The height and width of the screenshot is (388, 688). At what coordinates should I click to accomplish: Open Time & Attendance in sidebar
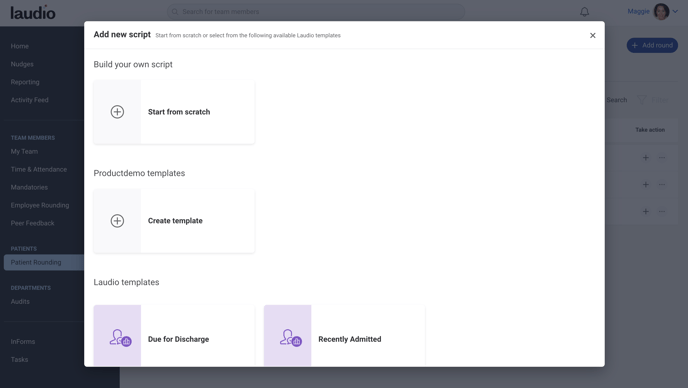pos(39,169)
